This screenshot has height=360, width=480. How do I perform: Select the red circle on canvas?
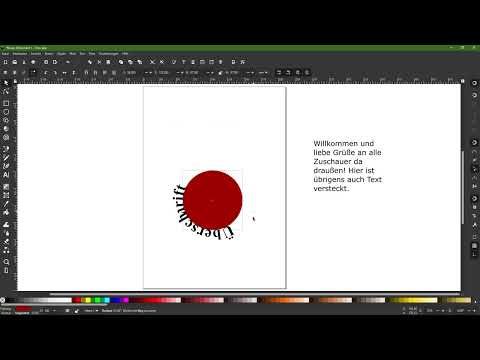[x=213, y=200]
